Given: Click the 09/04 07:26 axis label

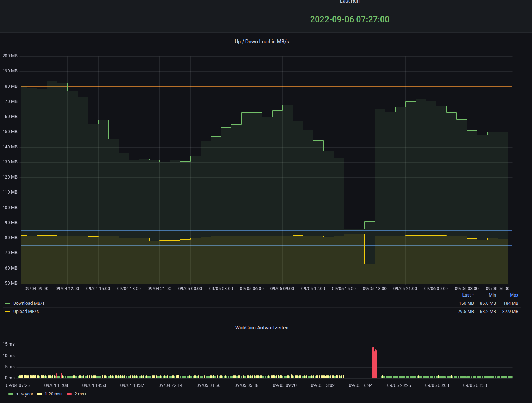Looking at the screenshot, I should [x=18, y=385].
